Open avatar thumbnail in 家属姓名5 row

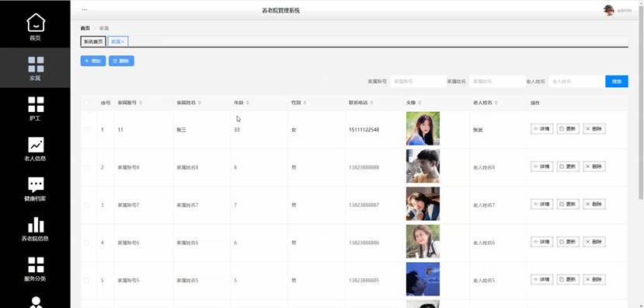point(423,279)
